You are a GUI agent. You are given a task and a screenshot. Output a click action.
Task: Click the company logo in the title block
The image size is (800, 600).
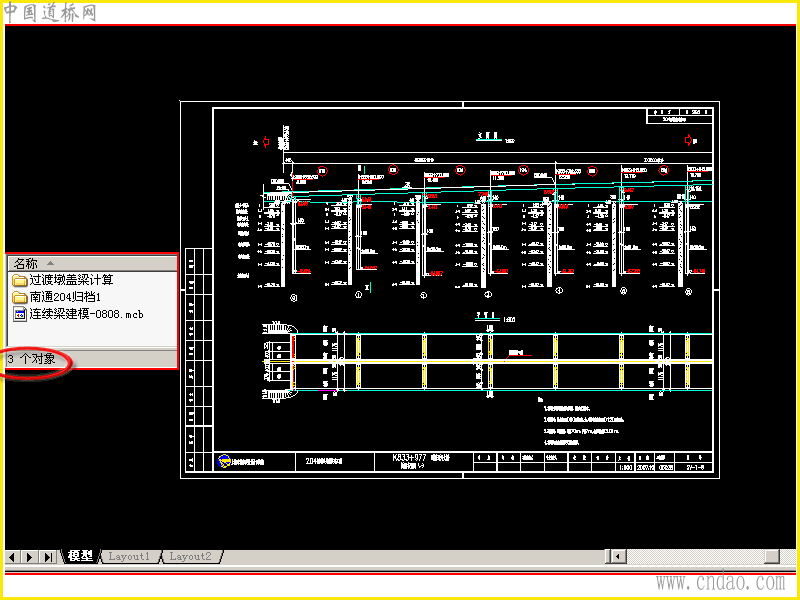pyautogui.click(x=224, y=461)
